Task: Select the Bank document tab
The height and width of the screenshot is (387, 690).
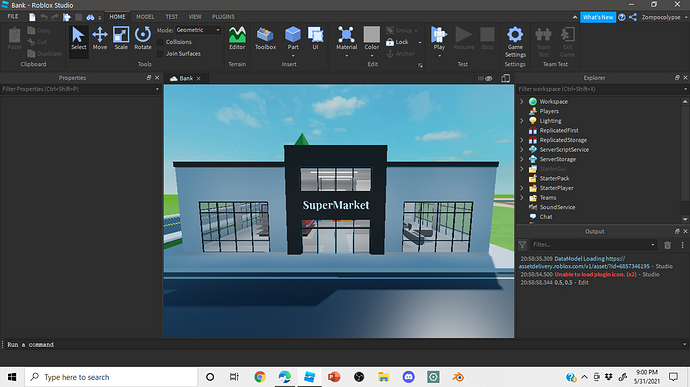Action: pos(185,78)
